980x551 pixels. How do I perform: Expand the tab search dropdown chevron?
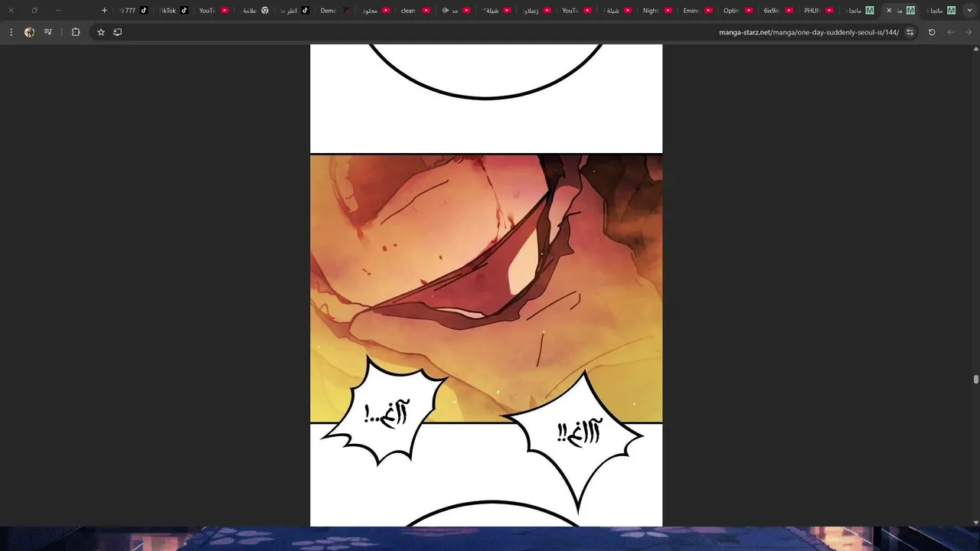pos(971,11)
